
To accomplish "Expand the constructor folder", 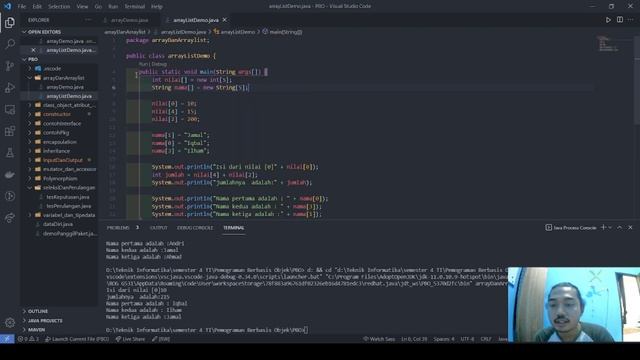I will (57, 114).
